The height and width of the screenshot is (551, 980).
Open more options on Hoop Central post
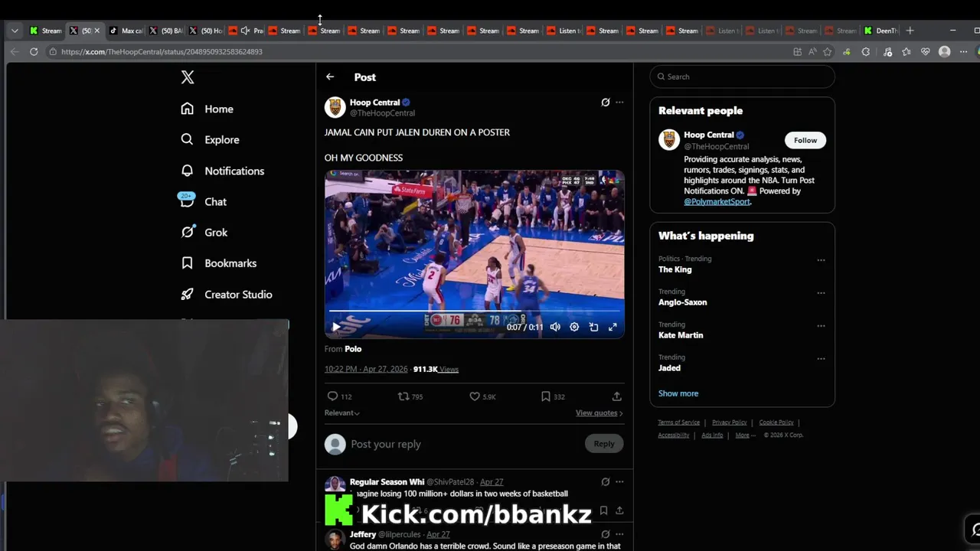[619, 102]
